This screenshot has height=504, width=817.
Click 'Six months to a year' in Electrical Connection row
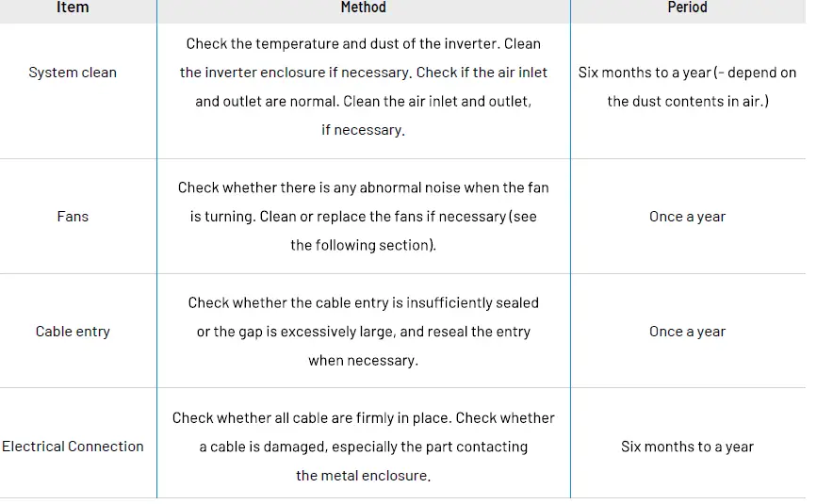[687, 447]
